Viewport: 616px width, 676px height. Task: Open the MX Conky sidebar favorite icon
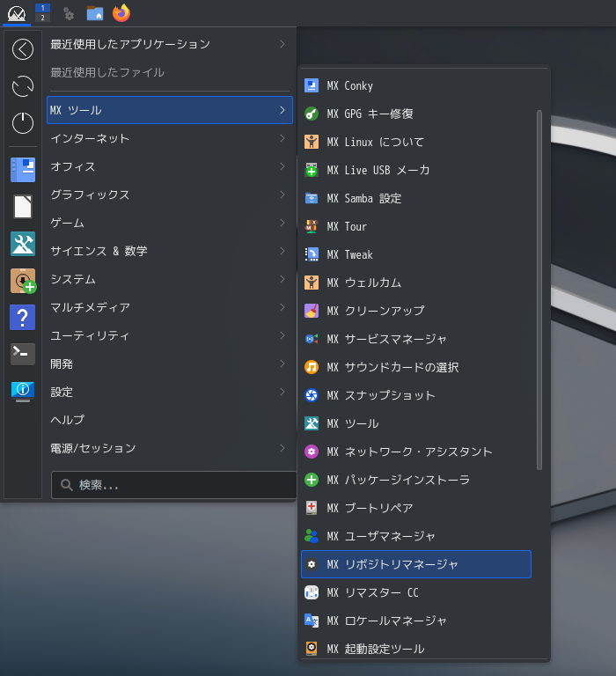tap(23, 169)
